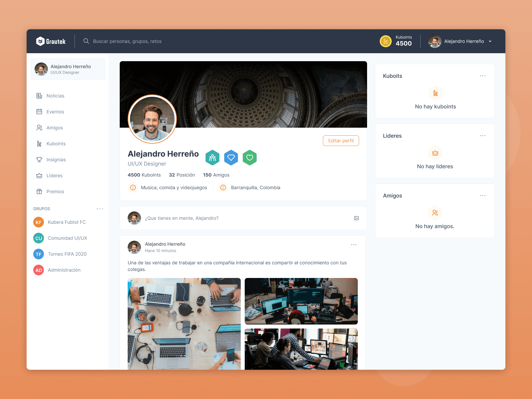
Task: Click the Premios gift icon
Action: point(39,192)
